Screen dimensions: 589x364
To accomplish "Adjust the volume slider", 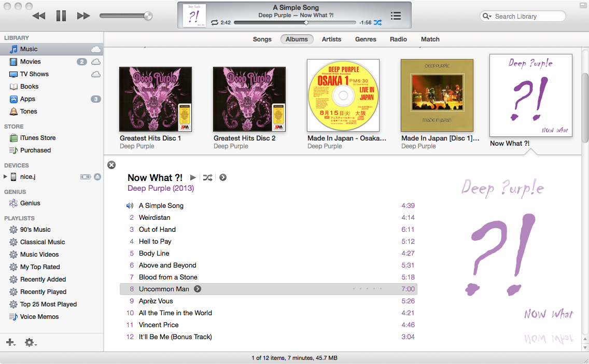I will tap(126, 16).
